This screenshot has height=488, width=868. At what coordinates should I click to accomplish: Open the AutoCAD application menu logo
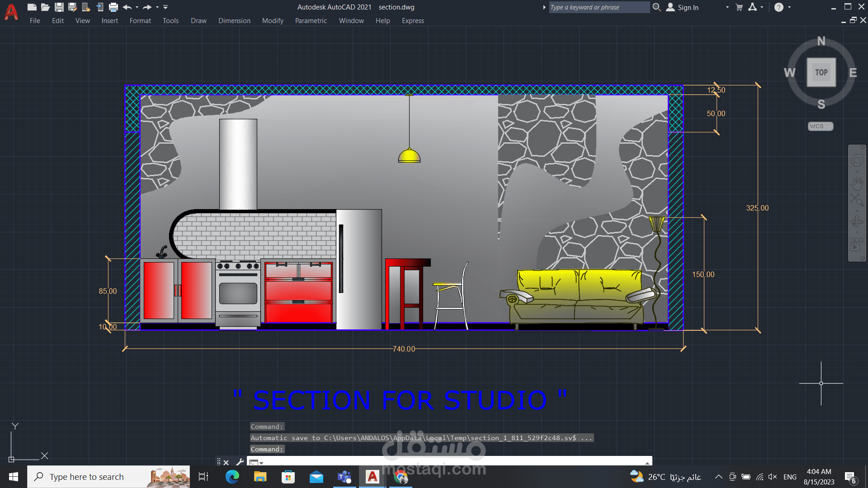(11, 12)
